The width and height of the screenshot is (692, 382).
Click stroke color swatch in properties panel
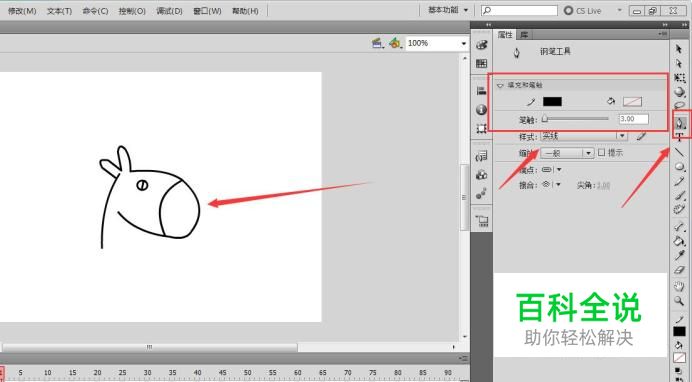(x=552, y=101)
